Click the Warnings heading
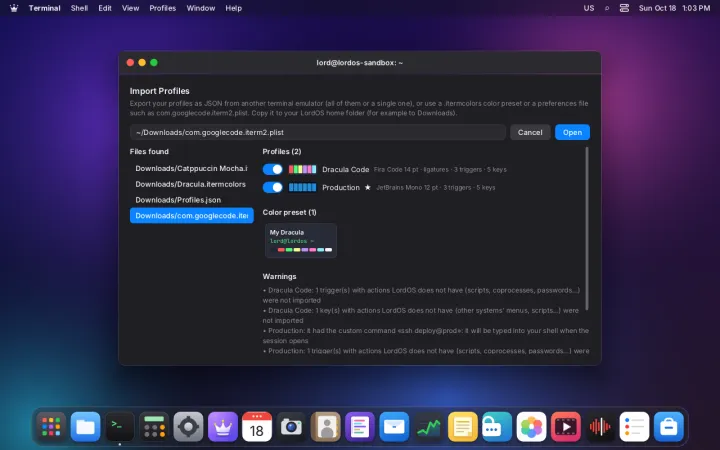 pos(279,276)
